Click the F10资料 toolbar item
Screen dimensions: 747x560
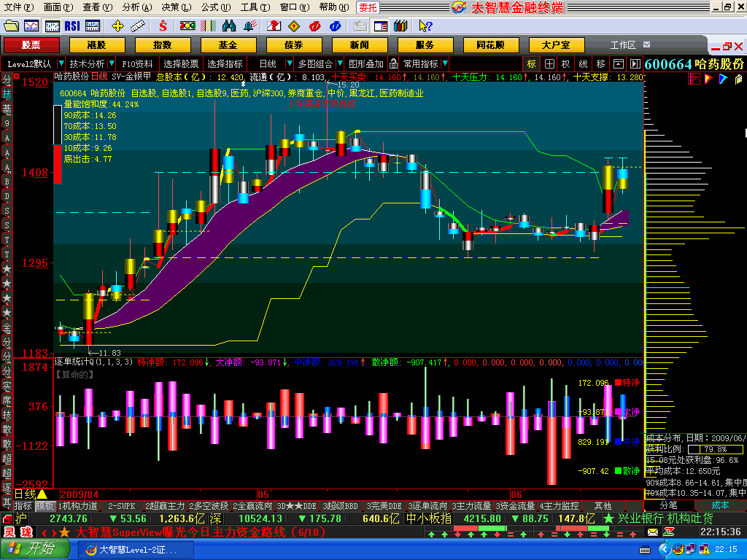coord(137,64)
